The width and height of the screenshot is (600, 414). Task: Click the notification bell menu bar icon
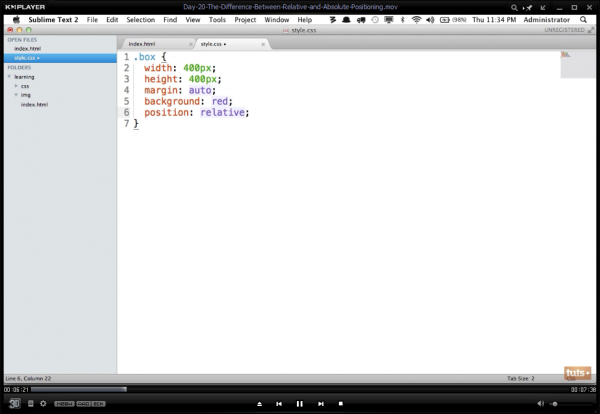[346, 20]
